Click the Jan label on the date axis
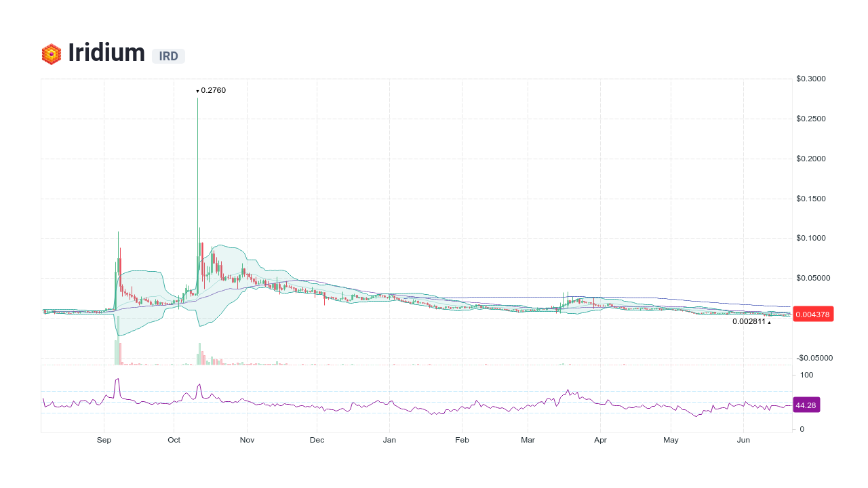The image size is (868, 488). (389, 440)
